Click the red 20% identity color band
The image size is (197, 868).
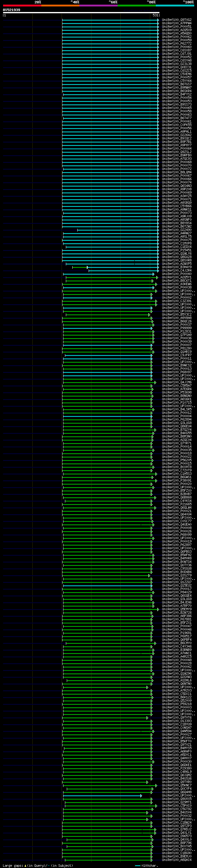22,6
